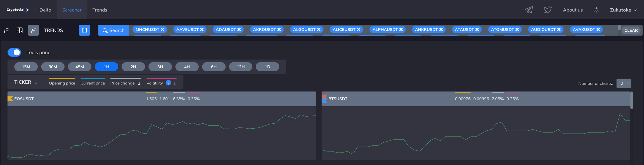
Task: Click the Search tickers field
Action: tap(113, 30)
